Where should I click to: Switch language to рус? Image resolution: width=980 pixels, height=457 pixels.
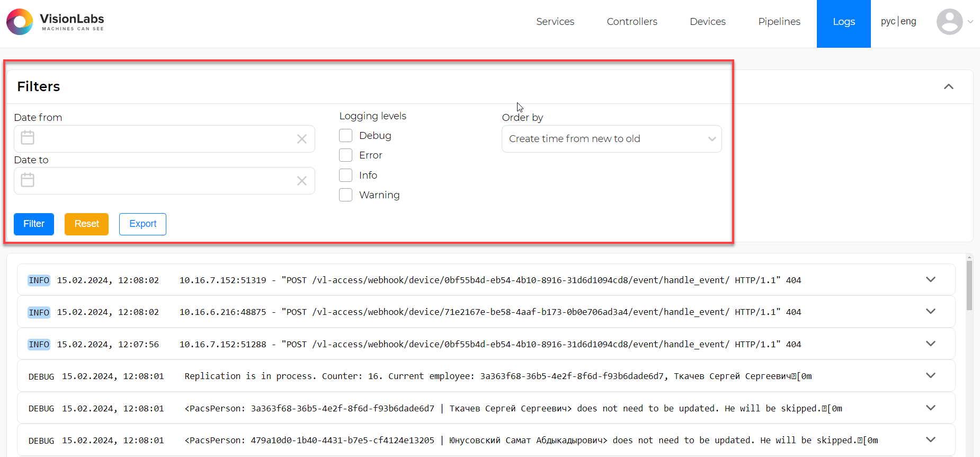(x=888, y=22)
